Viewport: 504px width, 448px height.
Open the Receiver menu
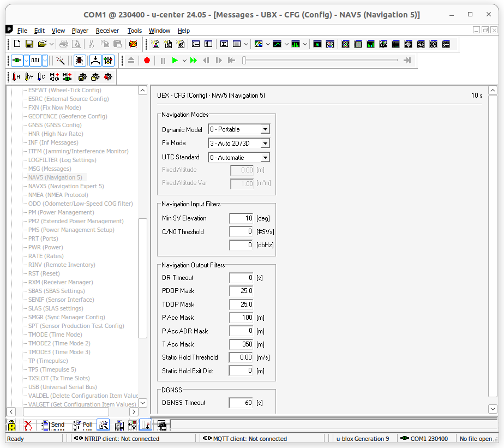click(107, 31)
